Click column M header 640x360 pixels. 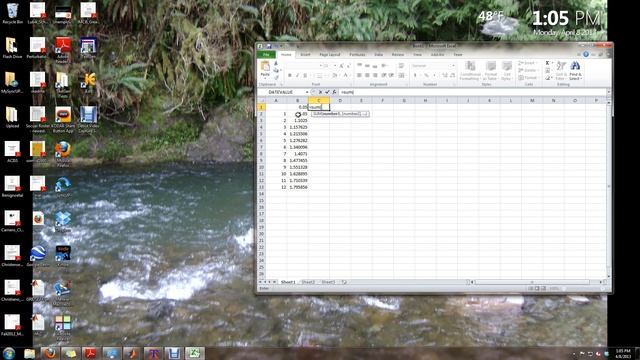point(532,100)
